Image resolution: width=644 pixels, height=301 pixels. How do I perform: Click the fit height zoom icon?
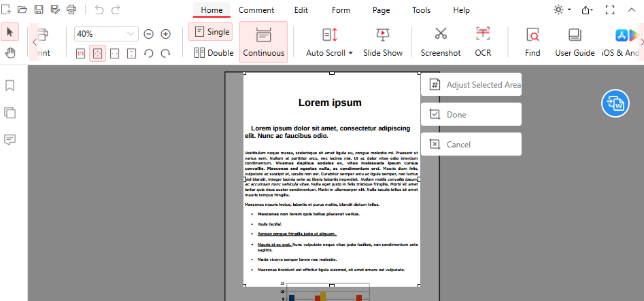[131, 54]
